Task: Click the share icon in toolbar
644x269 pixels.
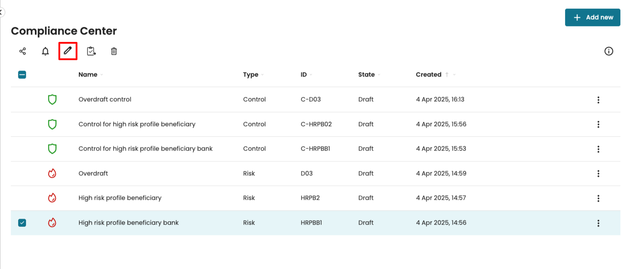Action: coord(22,51)
